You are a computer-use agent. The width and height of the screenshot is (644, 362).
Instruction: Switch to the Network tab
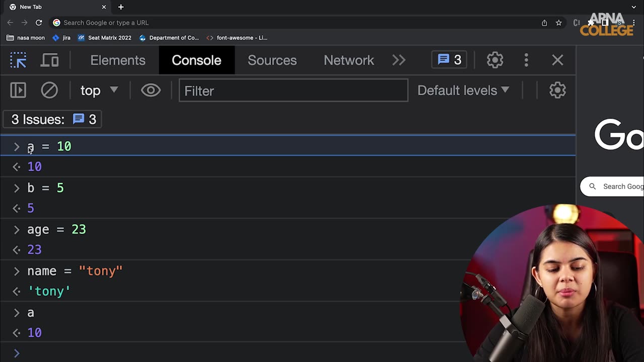point(349,60)
